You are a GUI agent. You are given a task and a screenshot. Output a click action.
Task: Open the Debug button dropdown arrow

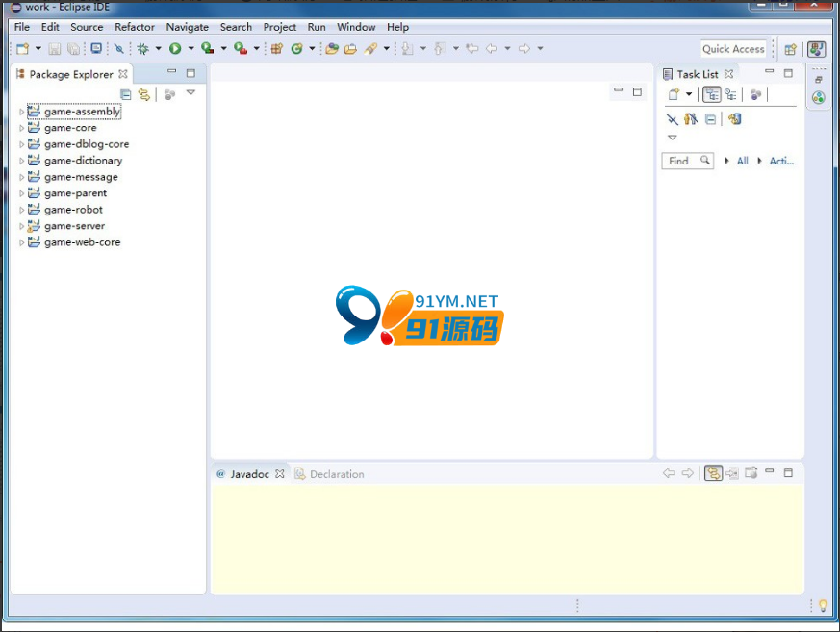158,49
